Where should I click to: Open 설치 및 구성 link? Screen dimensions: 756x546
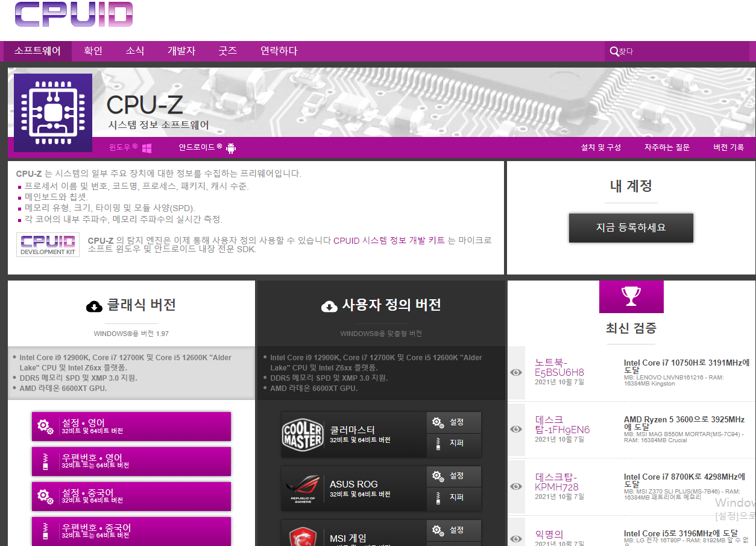tap(600, 147)
